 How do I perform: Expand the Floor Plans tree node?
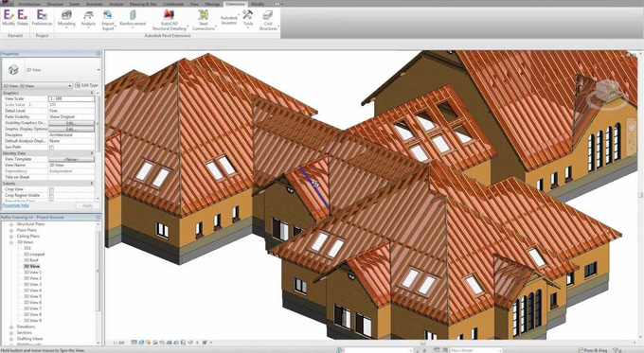(x=11, y=230)
